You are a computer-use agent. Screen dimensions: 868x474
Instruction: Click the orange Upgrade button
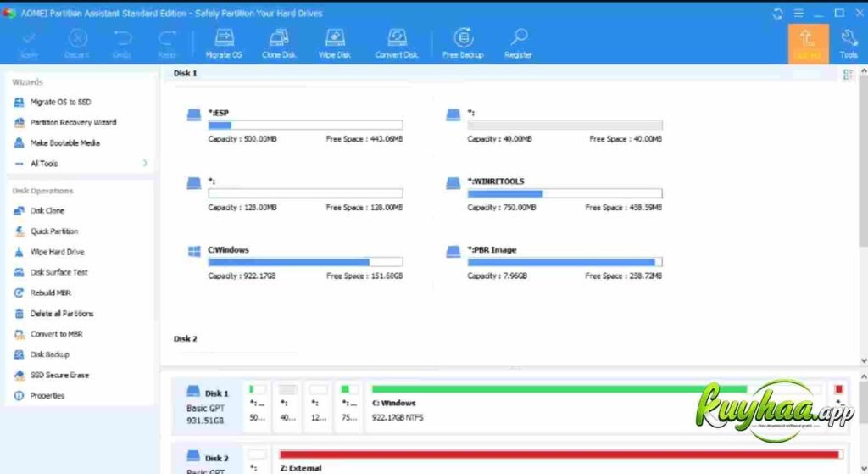[808, 44]
